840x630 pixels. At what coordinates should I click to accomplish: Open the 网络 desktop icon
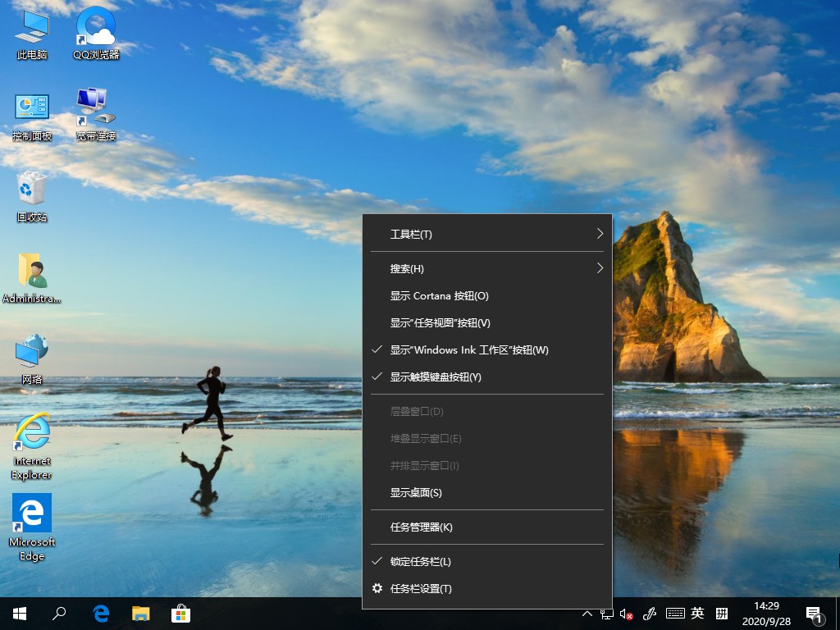tap(31, 353)
